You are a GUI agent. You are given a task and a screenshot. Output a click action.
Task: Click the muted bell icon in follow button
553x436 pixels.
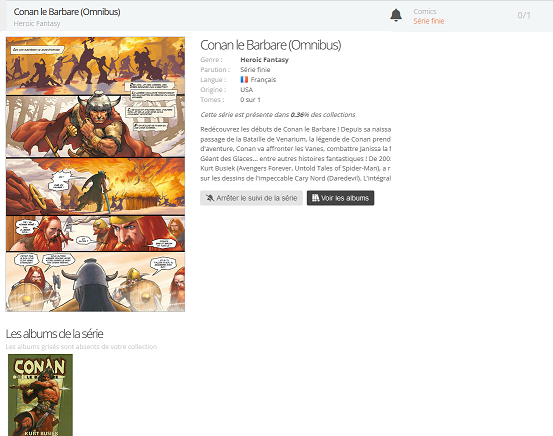(x=210, y=198)
